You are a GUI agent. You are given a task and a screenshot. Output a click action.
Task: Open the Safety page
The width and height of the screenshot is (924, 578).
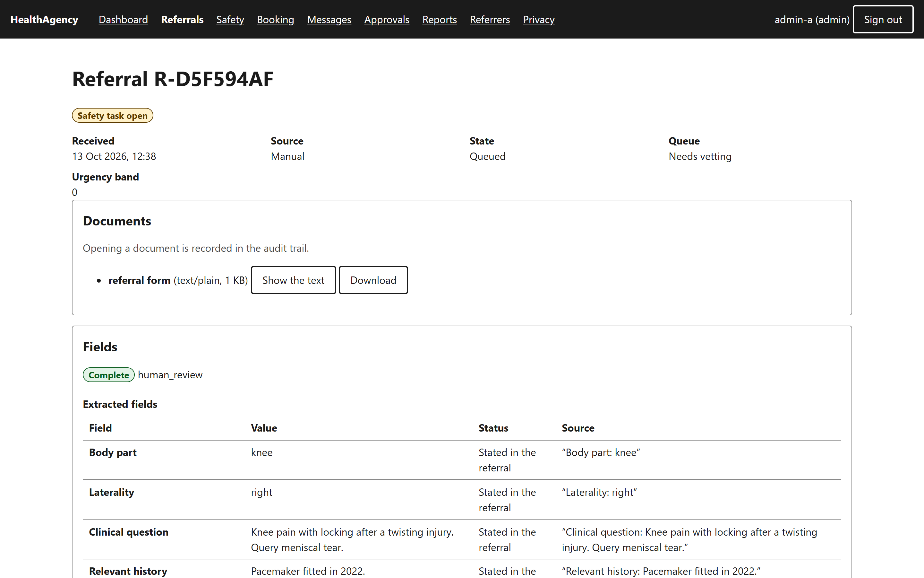click(230, 20)
